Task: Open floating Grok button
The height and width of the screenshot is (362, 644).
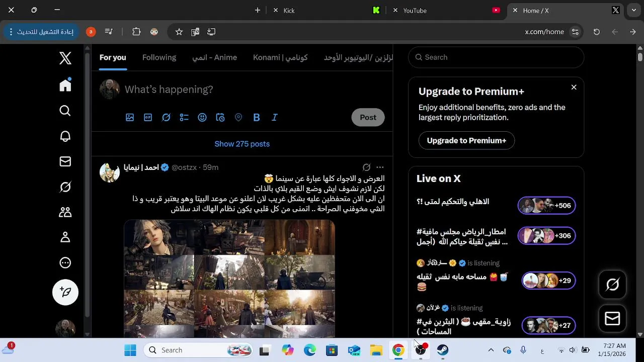Action: click(x=612, y=285)
